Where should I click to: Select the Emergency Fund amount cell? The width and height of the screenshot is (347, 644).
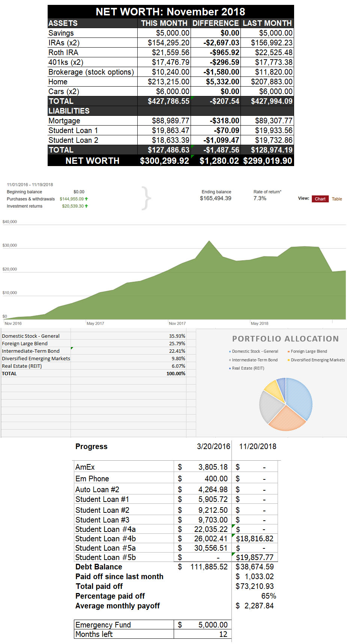203,625
